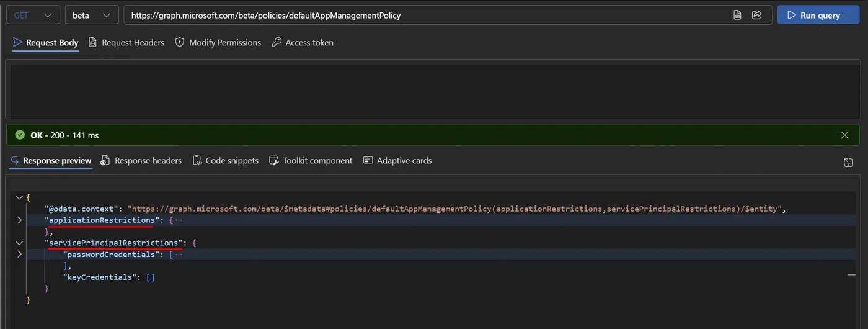Open the Toolkit component tab

(311, 161)
